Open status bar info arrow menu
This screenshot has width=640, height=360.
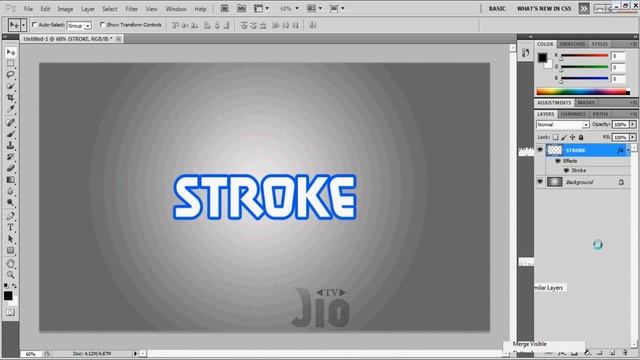pos(136,353)
